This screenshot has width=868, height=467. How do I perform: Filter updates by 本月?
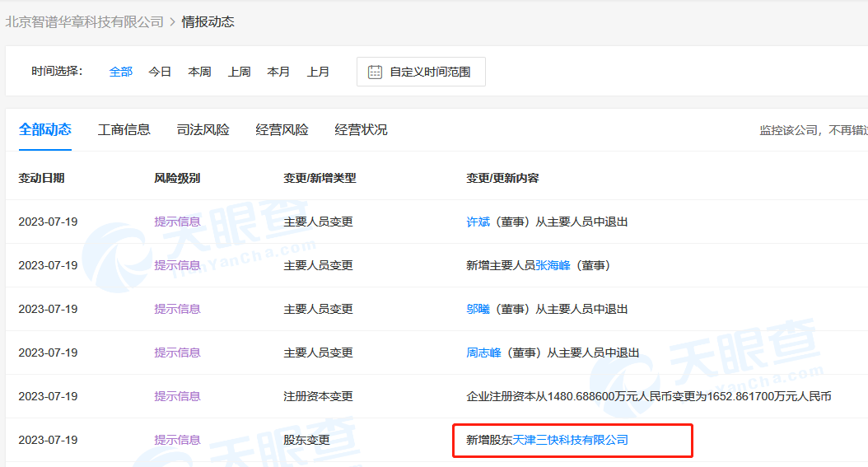278,72
